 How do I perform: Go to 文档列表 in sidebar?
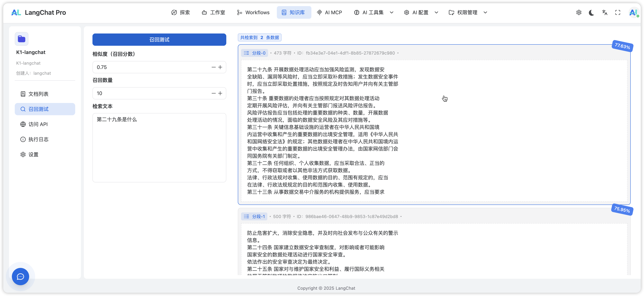click(x=38, y=94)
